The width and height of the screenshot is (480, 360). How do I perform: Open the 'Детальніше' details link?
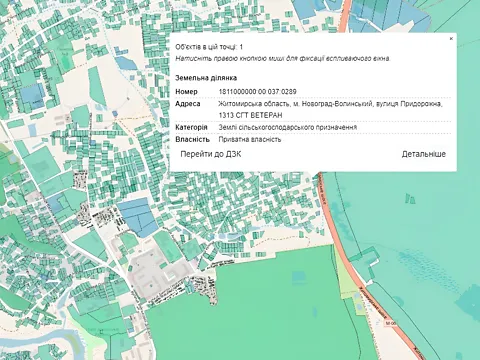(423, 154)
